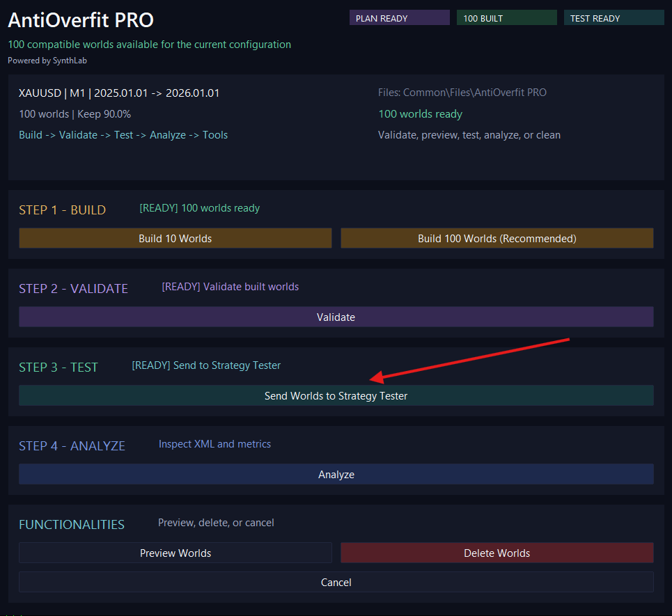The width and height of the screenshot is (672, 616).
Task: Select the PLAN READY status badge
Action: point(400,18)
